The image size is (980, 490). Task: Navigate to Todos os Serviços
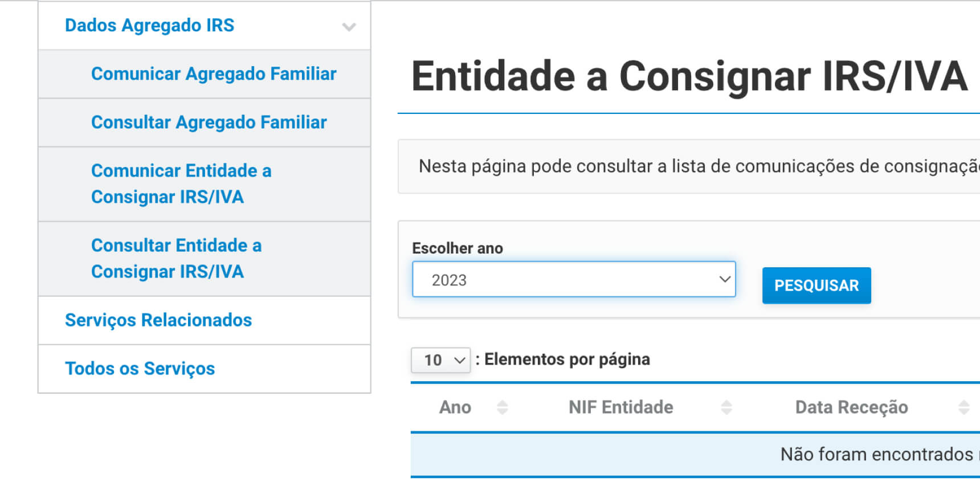[140, 369]
